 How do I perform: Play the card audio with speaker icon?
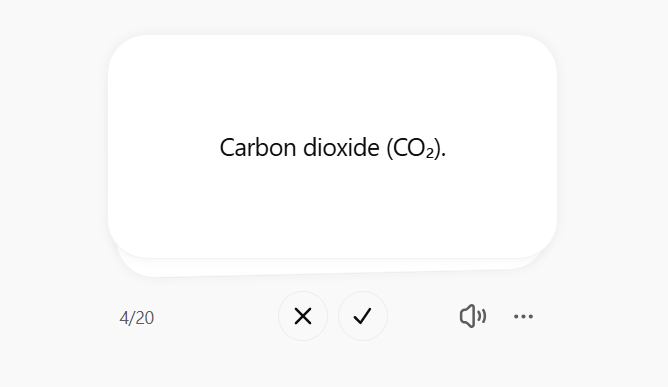[x=473, y=316]
